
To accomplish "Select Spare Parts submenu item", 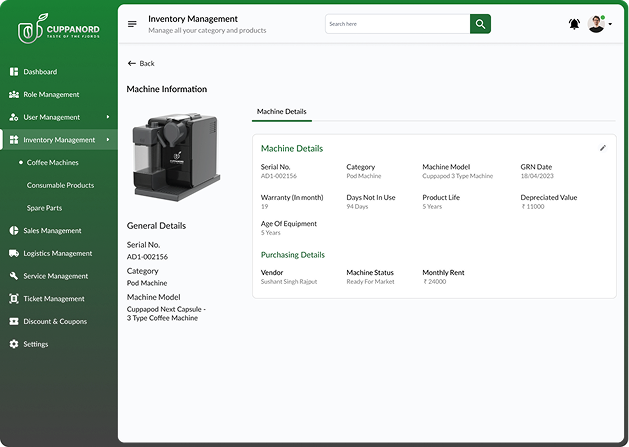I will pos(45,208).
